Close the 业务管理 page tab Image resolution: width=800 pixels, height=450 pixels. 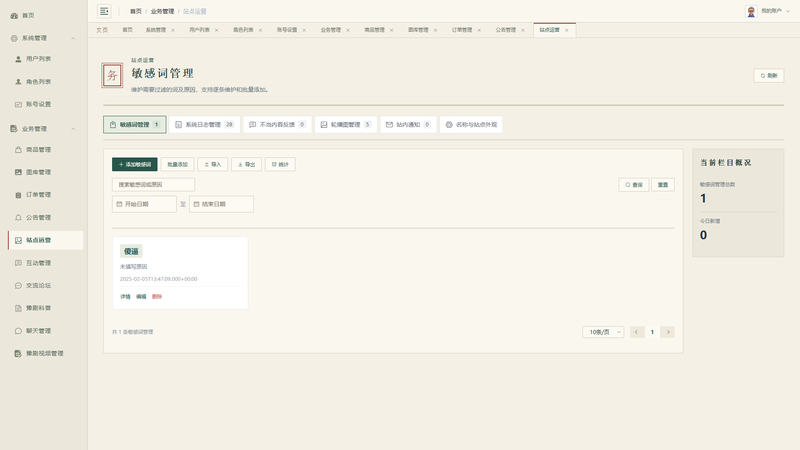pyautogui.click(x=348, y=31)
